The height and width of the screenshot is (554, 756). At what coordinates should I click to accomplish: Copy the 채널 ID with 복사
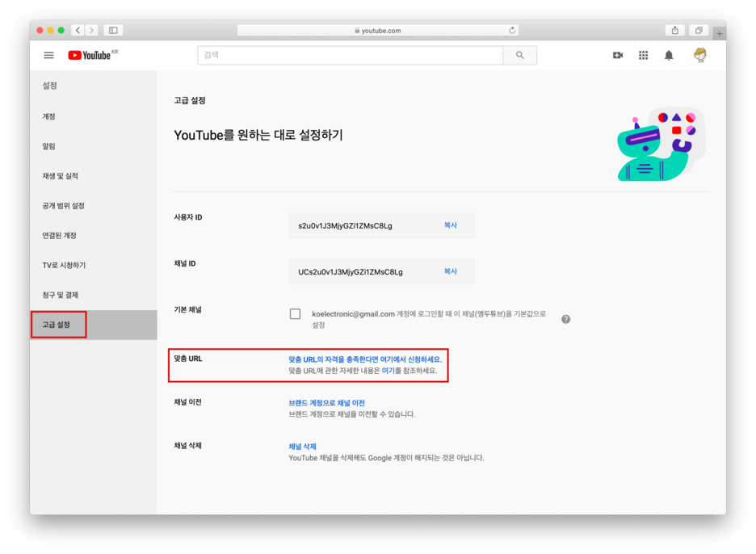click(x=451, y=271)
